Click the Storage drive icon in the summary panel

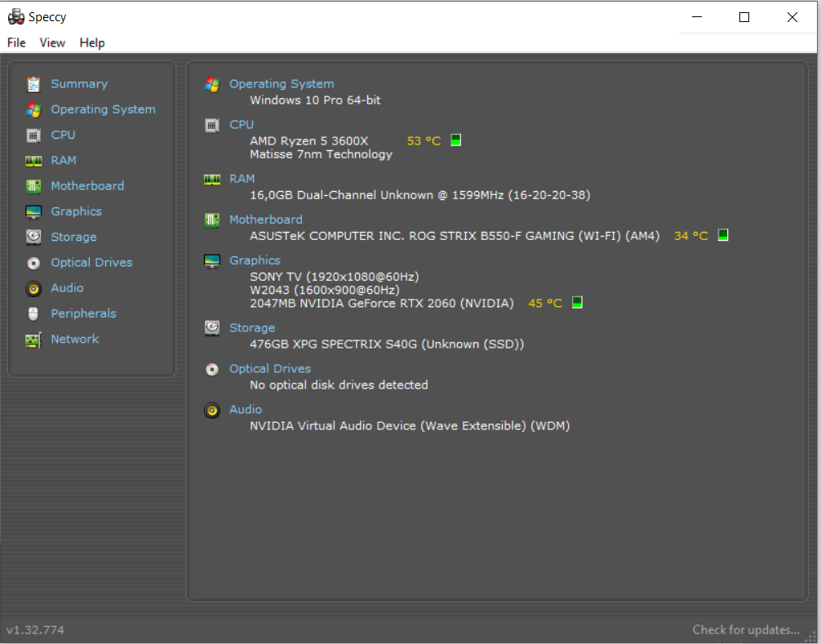coord(212,328)
